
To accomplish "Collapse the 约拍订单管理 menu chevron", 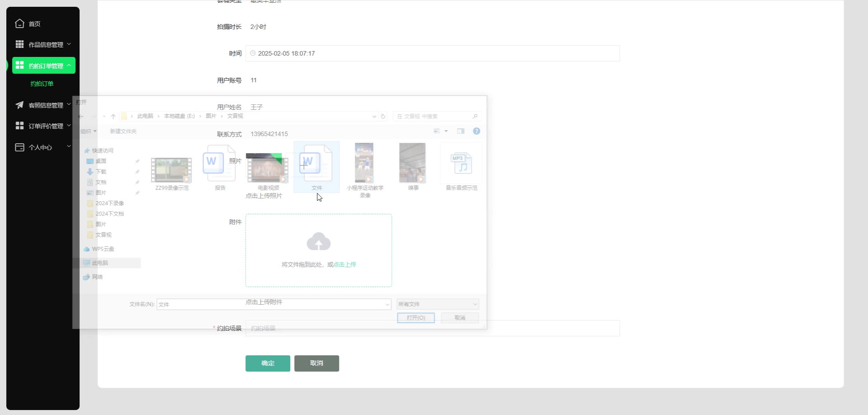I will coord(69,66).
